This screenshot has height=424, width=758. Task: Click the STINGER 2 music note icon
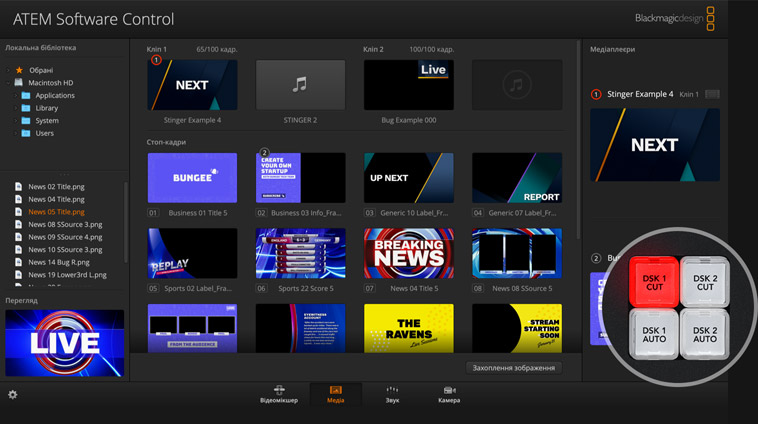(x=300, y=85)
